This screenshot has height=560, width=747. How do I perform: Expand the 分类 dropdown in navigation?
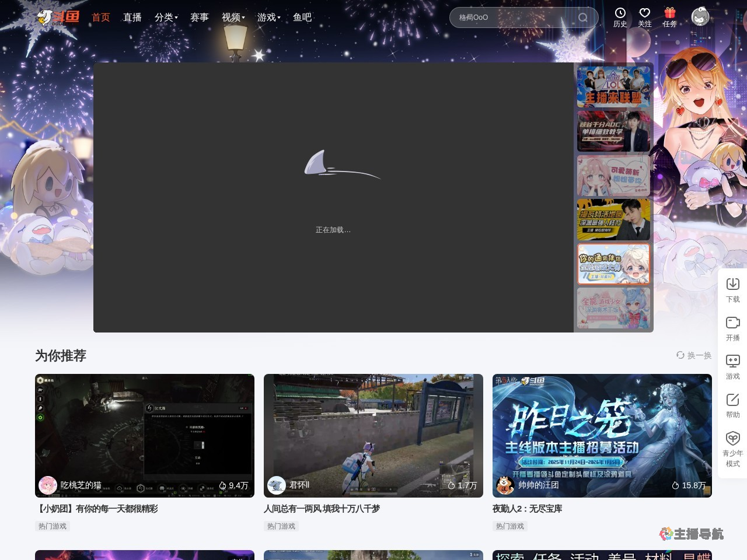tap(165, 17)
